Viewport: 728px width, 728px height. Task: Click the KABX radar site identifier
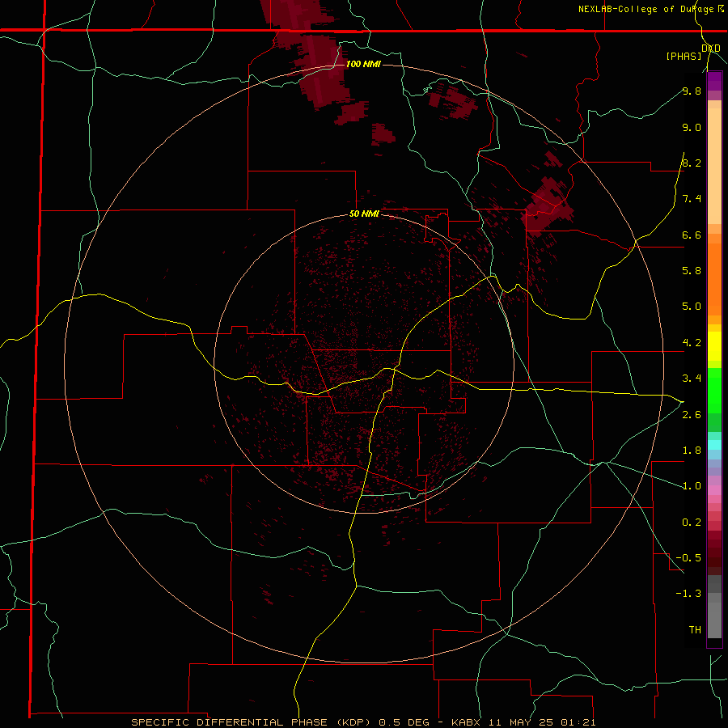click(x=467, y=722)
